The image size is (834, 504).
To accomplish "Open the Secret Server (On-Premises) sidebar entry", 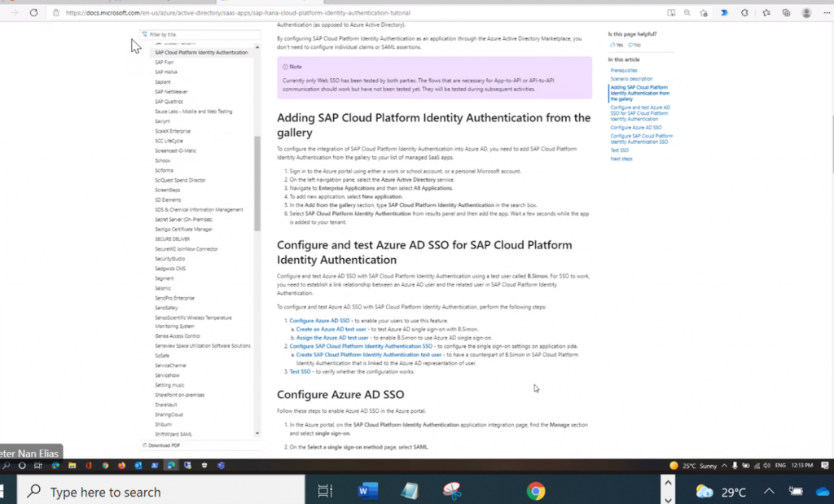I will 183,220.
